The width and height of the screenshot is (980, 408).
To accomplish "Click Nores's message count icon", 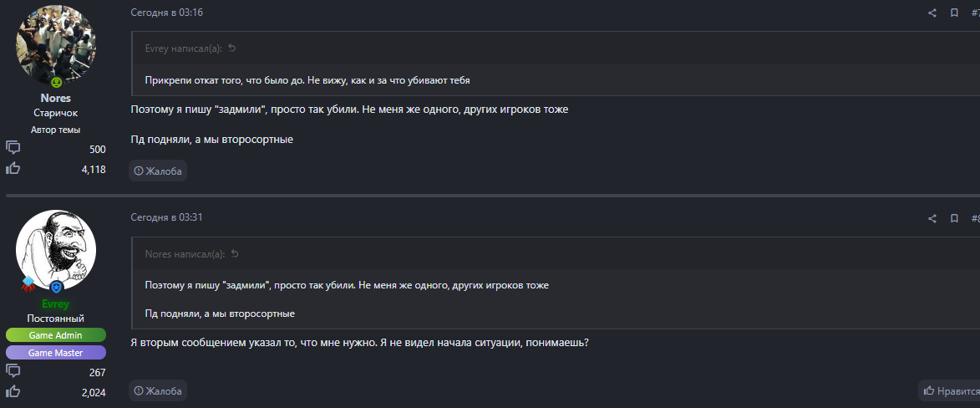I will [x=13, y=148].
